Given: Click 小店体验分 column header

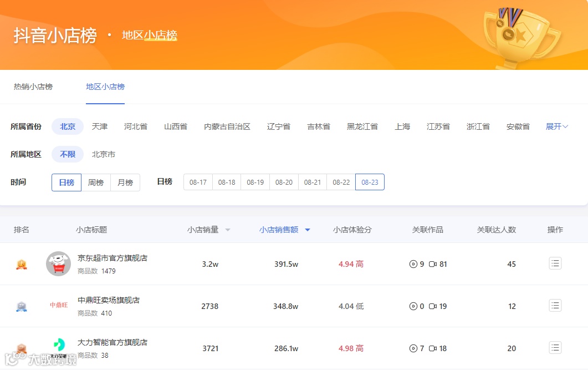Looking at the screenshot, I should pos(352,230).
